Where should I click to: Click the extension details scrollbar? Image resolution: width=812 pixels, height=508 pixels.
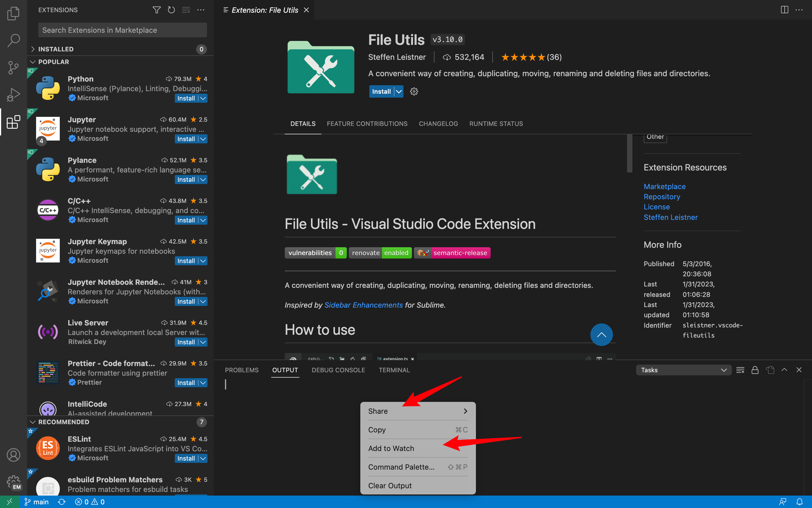630,153
